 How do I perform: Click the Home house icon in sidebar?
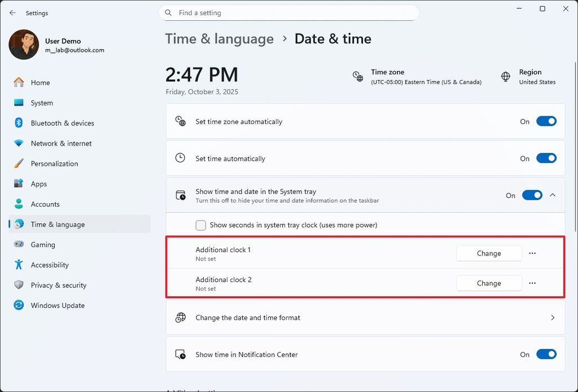tap(19, 82)
